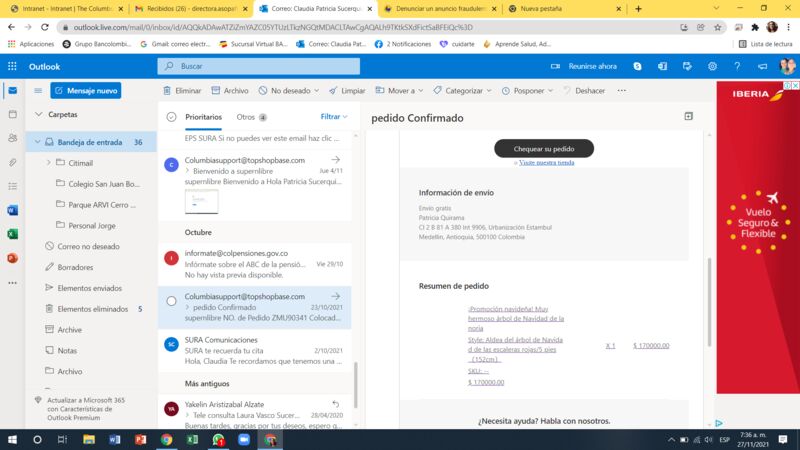
Task: Open Filtrar dropdown
Action: tap(334, 117)
